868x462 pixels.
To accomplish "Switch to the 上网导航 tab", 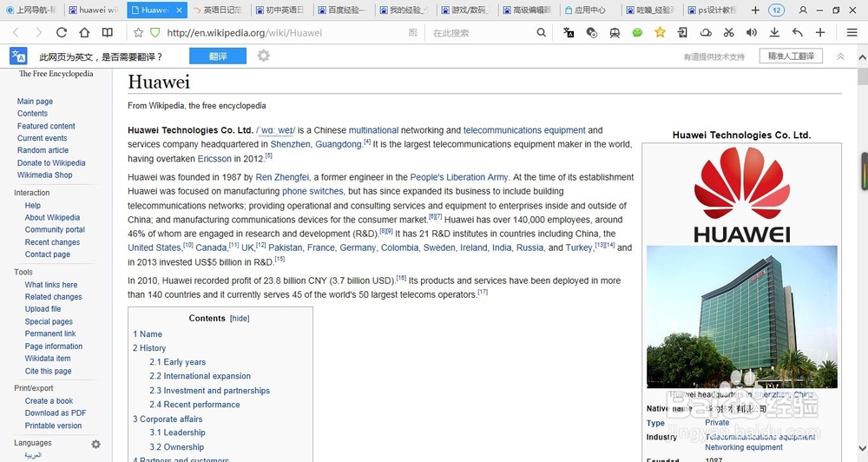I will click(31, 10).
